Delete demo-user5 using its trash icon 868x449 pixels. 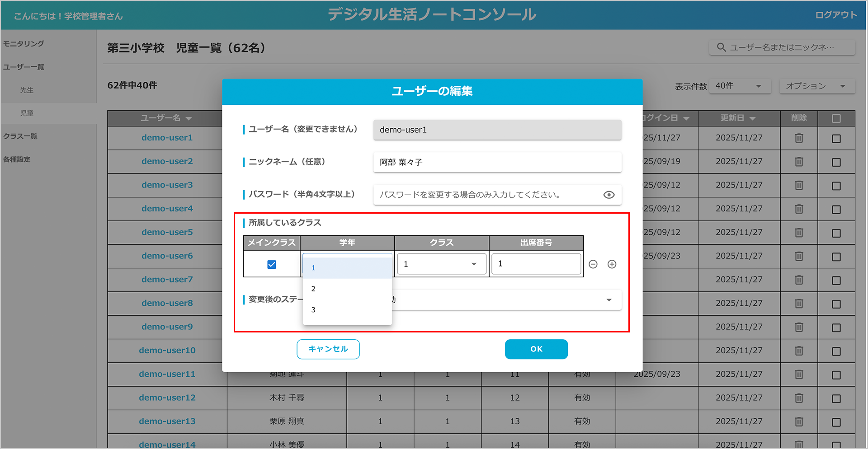[799, 233]
